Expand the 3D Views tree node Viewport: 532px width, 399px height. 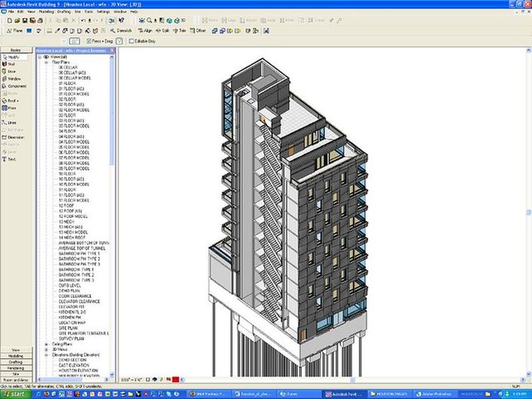46,350
